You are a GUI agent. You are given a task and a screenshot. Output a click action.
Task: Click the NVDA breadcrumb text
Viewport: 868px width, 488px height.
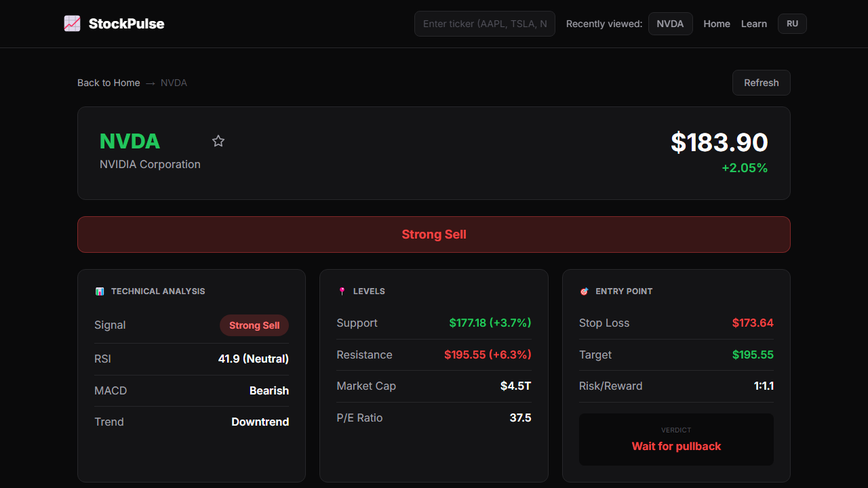tap(174, 83)
